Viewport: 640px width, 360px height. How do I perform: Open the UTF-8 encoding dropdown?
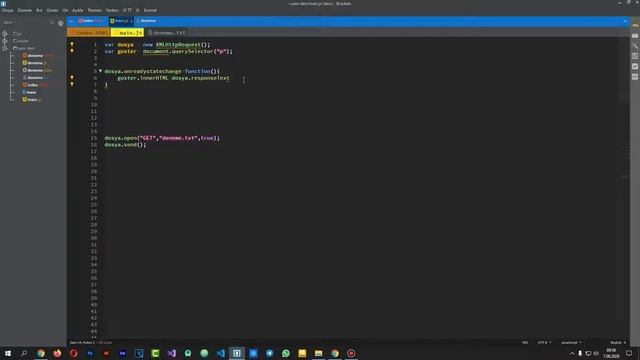click(x=544, y=342)
